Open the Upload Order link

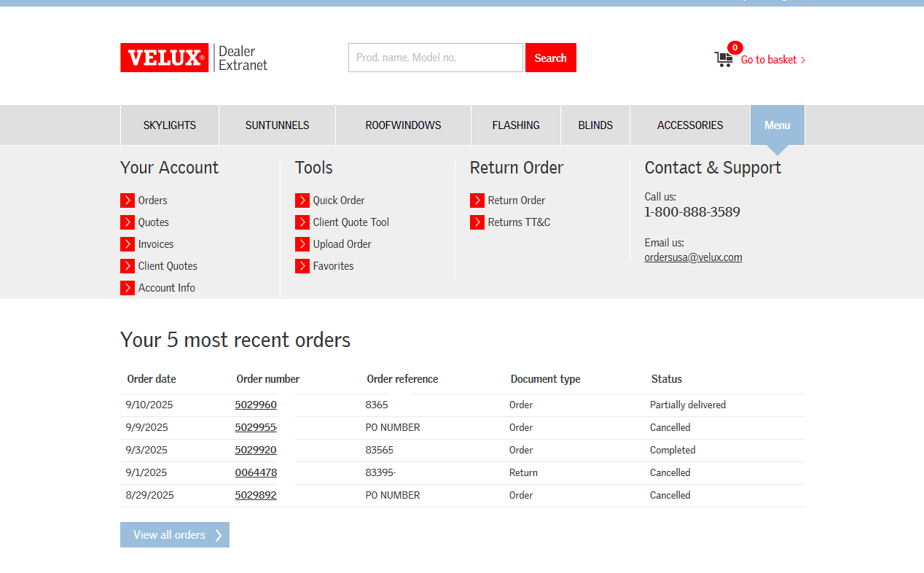342,244
